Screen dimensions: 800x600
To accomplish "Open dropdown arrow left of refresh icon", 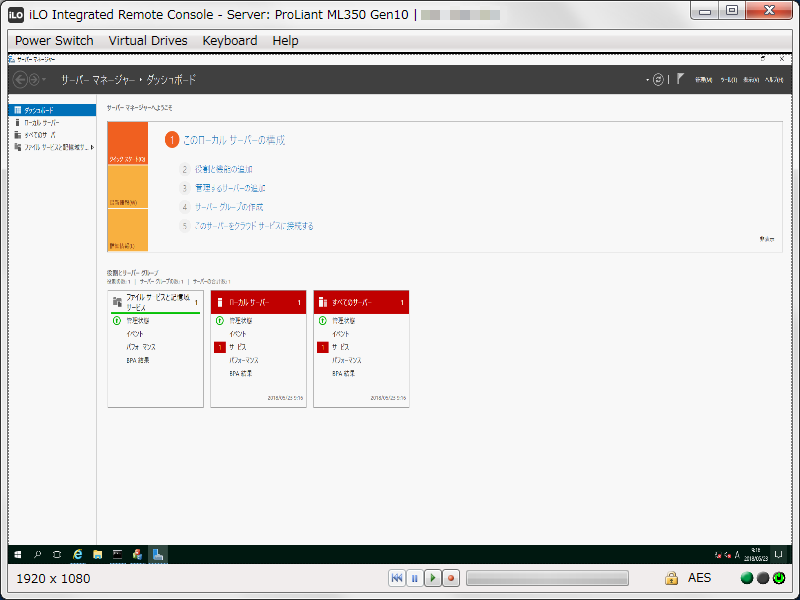I will [x=647, y=80].
